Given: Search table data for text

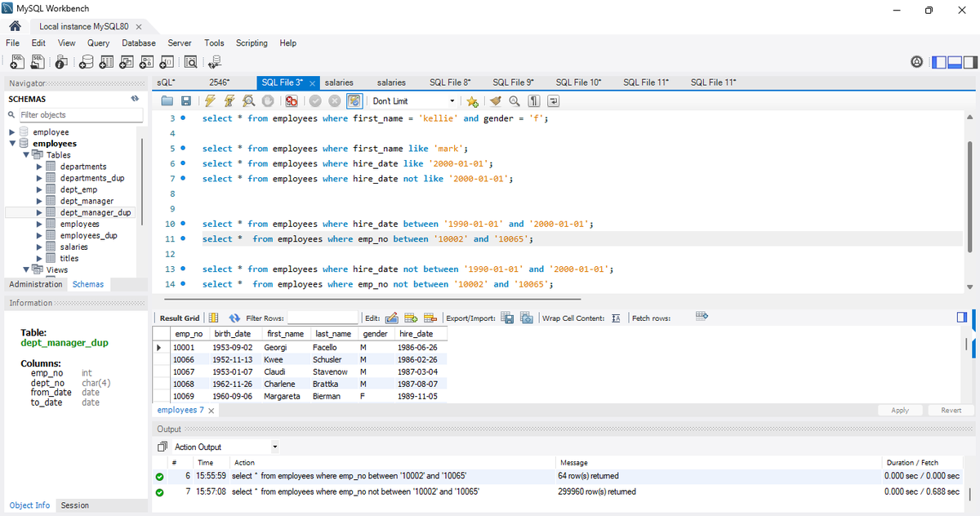Looking at the screenshot, I should (x=190, y=61).
